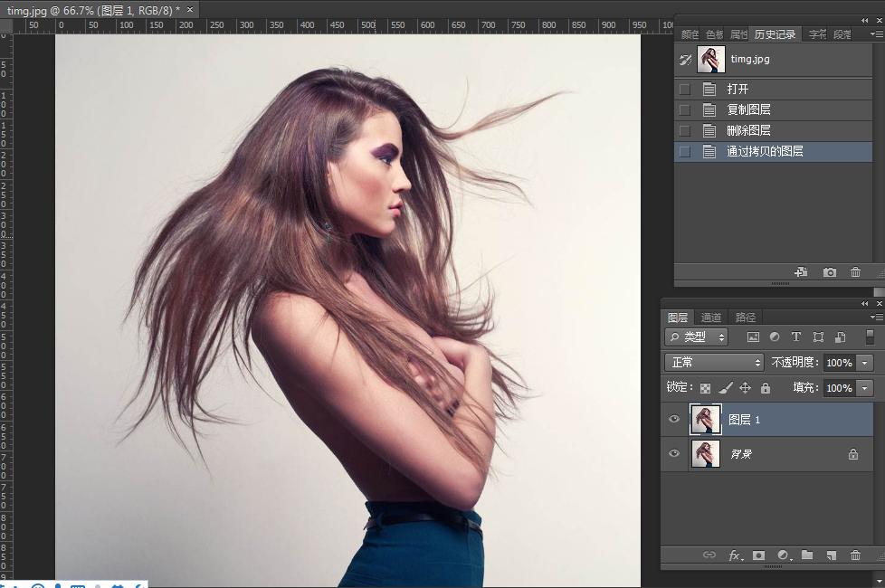Select the 复制图层 history state
Viewport: 885px width, 588px height.
[x=748, y=109]
